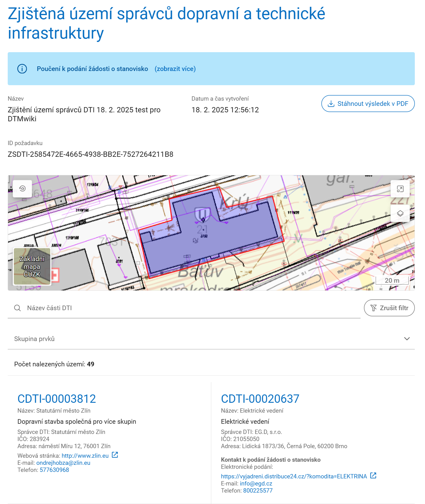Image resolution: width=425 pixels, height=504 pixels.
Task: Click the 20 m map scale bar
Action: coord(392,280)
